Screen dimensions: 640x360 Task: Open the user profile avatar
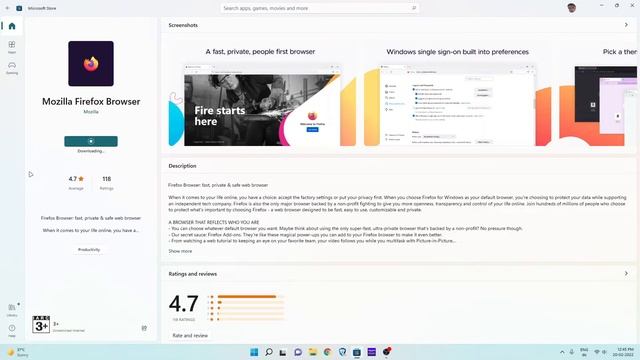[571, 8]
